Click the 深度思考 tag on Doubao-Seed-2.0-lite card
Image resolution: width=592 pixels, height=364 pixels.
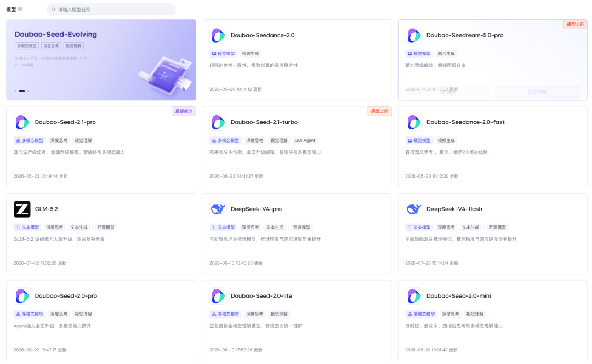click(x=254, y=314)
